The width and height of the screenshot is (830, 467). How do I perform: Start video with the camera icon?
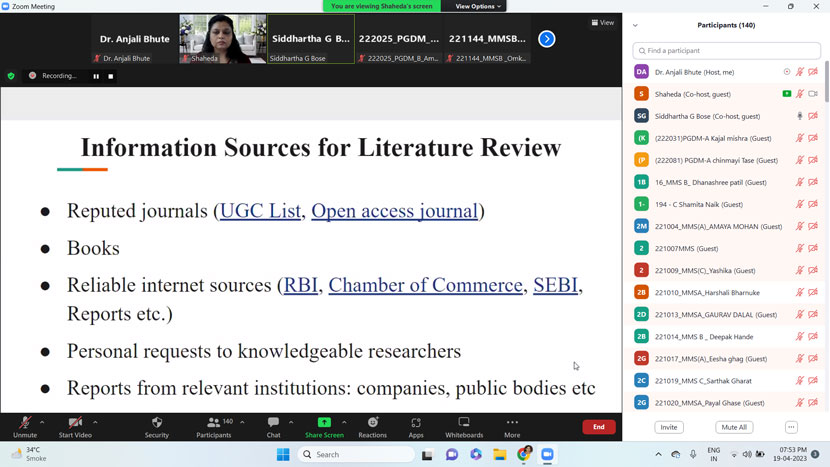75,423
